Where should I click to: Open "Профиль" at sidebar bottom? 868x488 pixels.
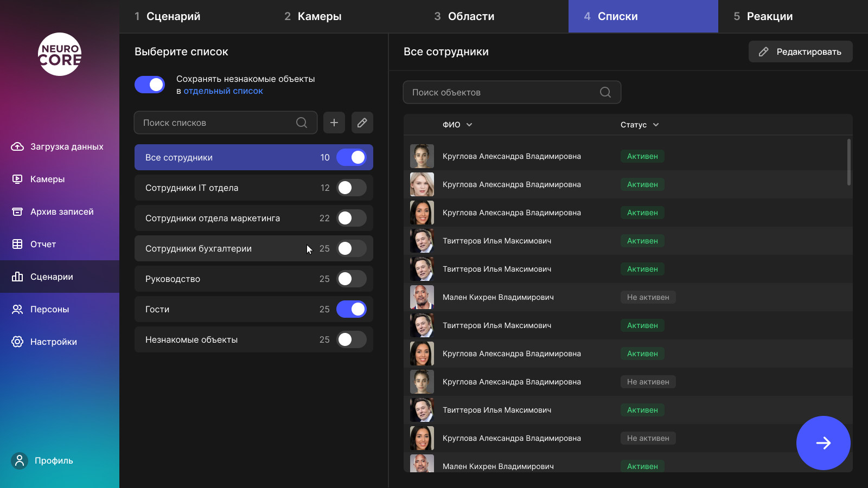[x=42, y=461]
